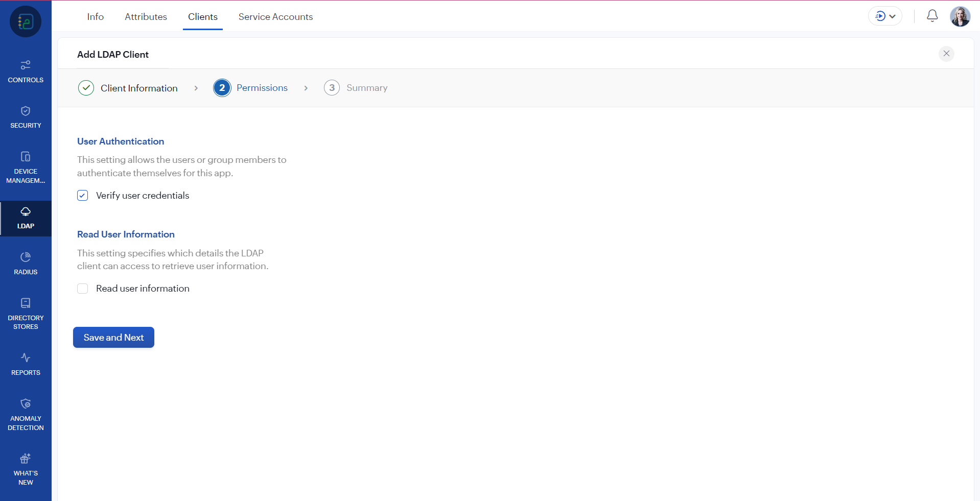View Reports from the sidebar
980x501 pixels.
pyautogui.click(x=26, y=365)
